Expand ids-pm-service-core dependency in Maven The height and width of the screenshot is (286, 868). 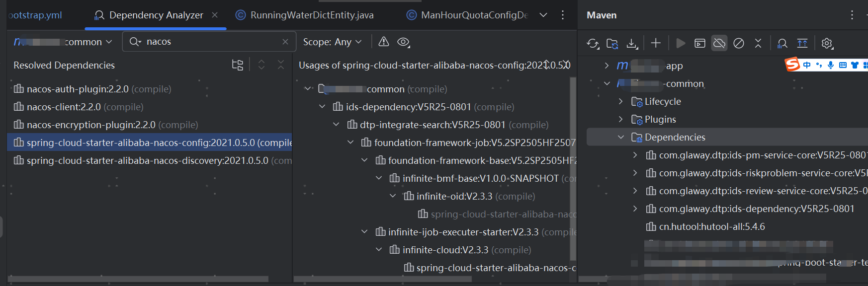[x=635, y=155]
